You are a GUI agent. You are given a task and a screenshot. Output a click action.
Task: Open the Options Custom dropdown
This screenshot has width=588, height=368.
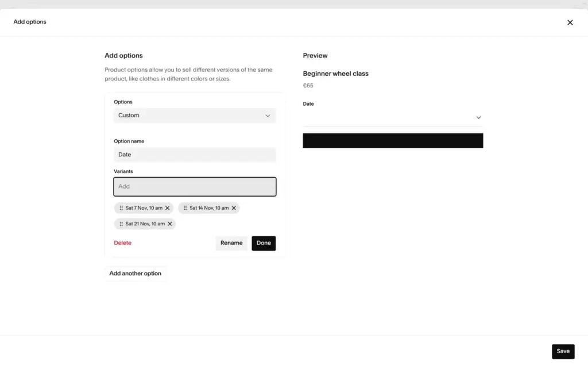click(195, 116)
